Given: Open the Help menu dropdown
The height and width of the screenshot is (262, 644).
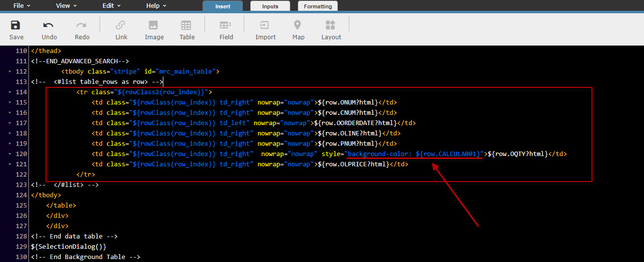Looking at the screenshot, I should coord(156,6).
